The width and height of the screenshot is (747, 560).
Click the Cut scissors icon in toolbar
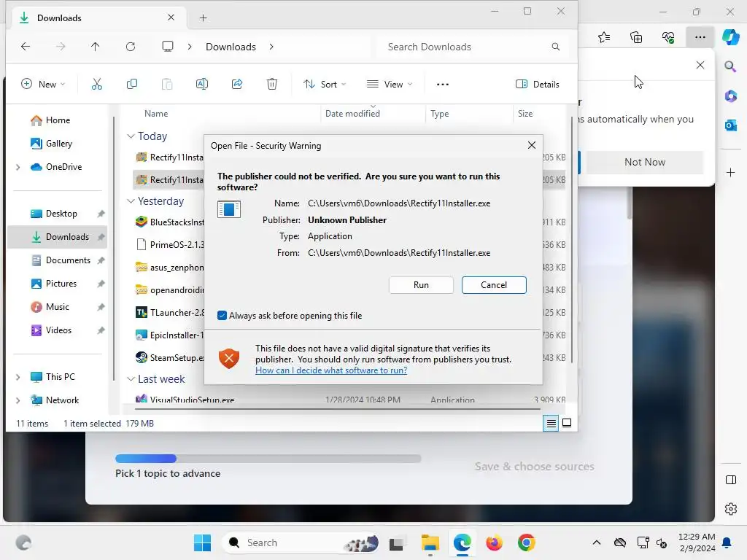(x=97, y=85)
